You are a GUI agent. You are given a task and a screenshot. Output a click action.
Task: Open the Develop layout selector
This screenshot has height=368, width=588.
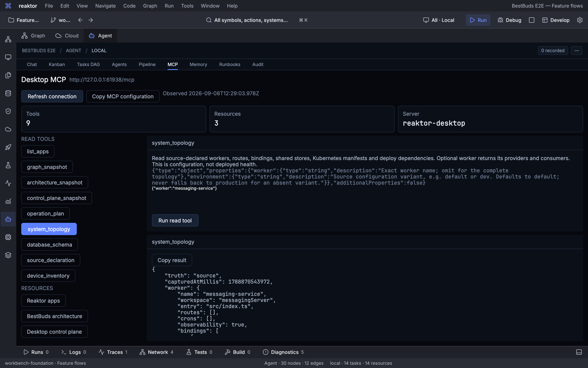click(556, 20)
